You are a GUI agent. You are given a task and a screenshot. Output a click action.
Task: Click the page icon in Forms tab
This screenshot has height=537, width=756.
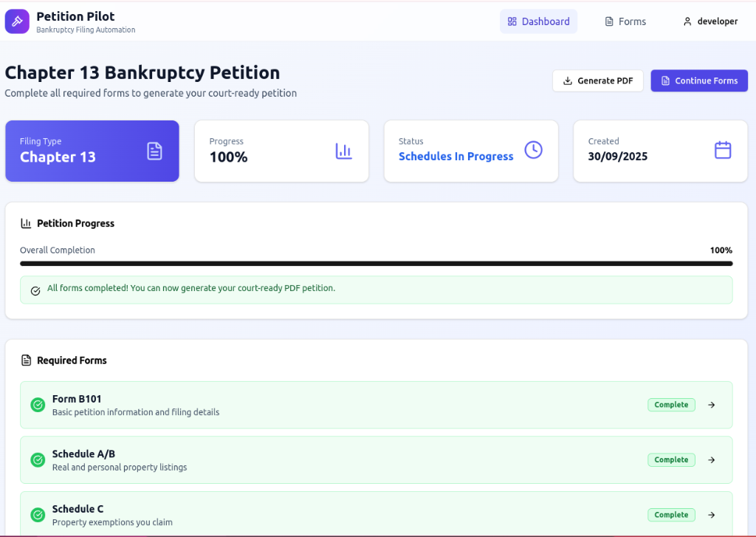coord(609,21)
